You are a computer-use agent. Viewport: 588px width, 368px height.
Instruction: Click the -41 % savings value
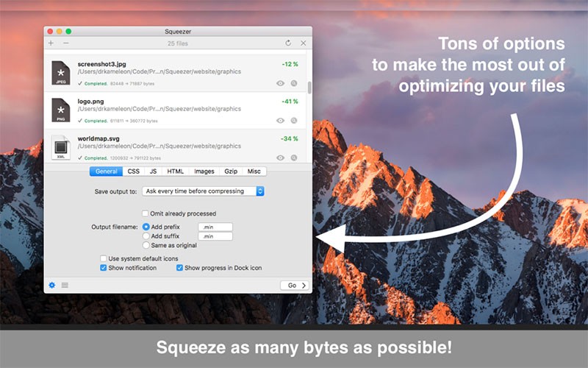290,102
